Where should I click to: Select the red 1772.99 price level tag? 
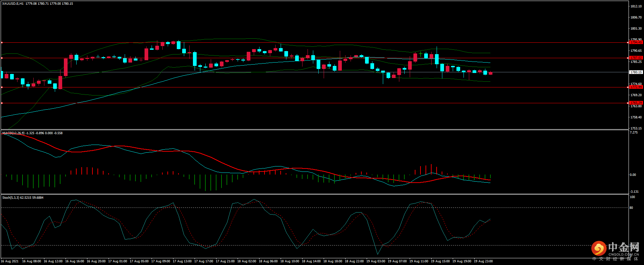(636, 87)
